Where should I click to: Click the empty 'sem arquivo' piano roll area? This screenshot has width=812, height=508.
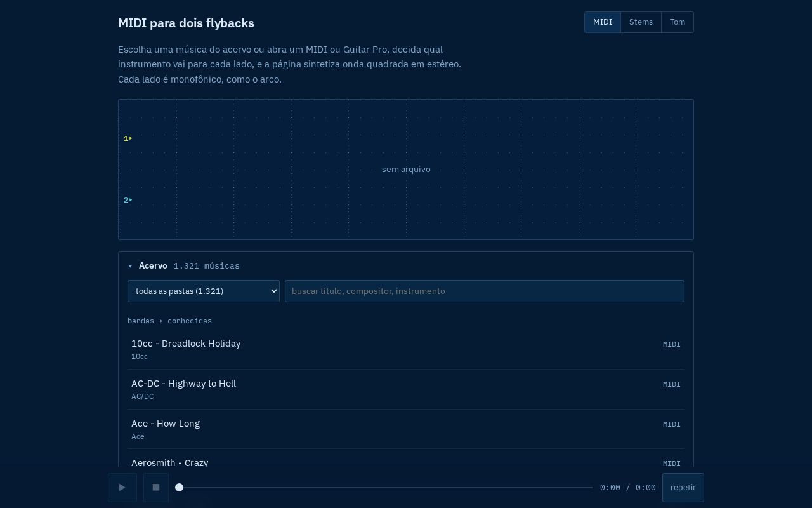[x=406, y=170]
